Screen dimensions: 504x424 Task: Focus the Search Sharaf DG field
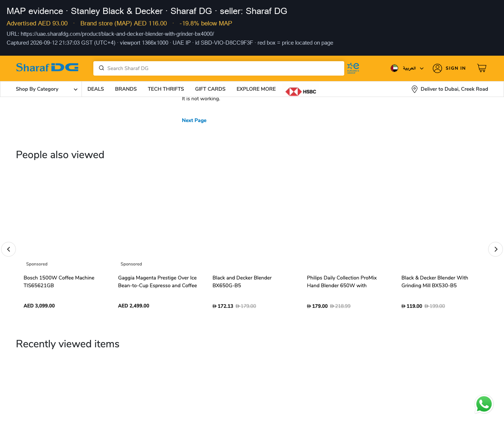point(219,68)
